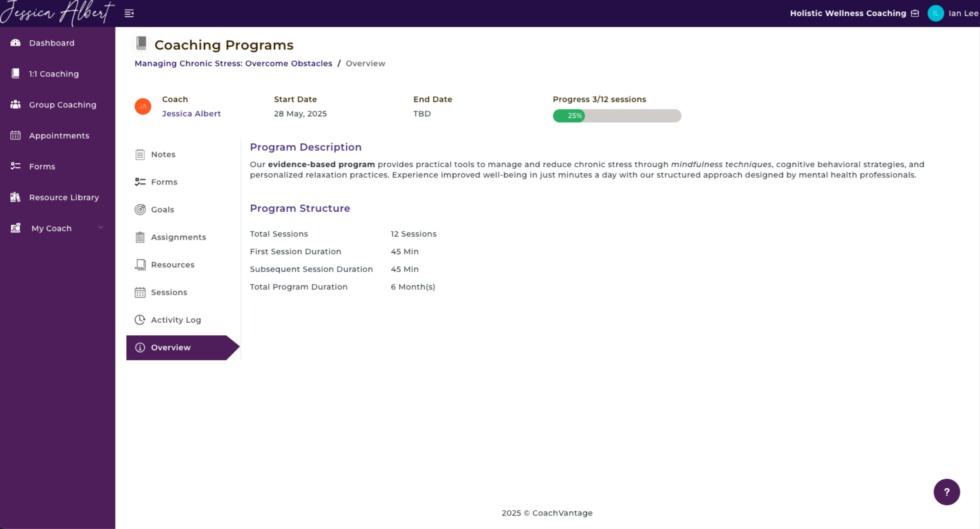Image resolution: width=980 pixels, height=529 pixels.
Task: Open the help question mark button
Action: [x=947, y=492]
